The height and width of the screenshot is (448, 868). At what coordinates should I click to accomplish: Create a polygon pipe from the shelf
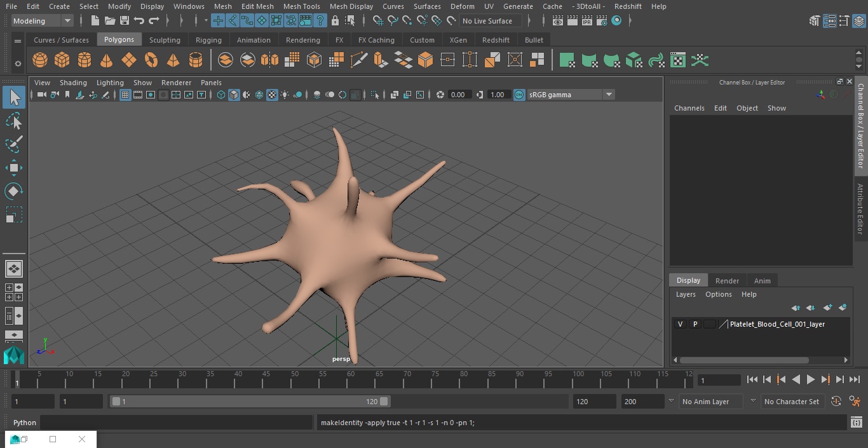tap(196, 60)
